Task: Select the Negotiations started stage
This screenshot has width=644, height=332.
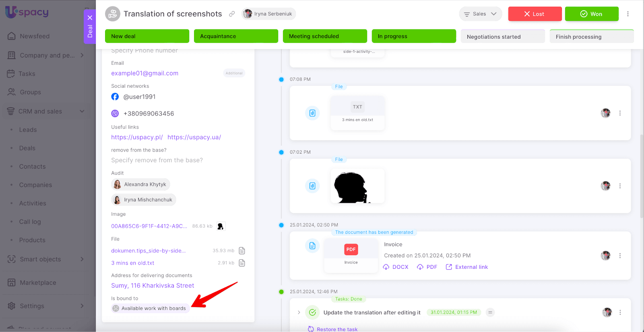Action: pyautogui.click(x=502, y=37)
